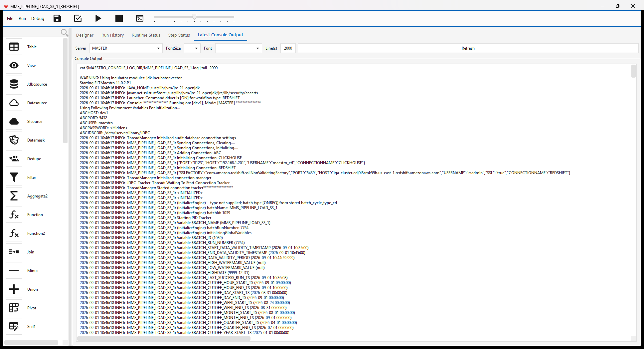Select the Sfsource cloud icon

(x=14, y=122)
